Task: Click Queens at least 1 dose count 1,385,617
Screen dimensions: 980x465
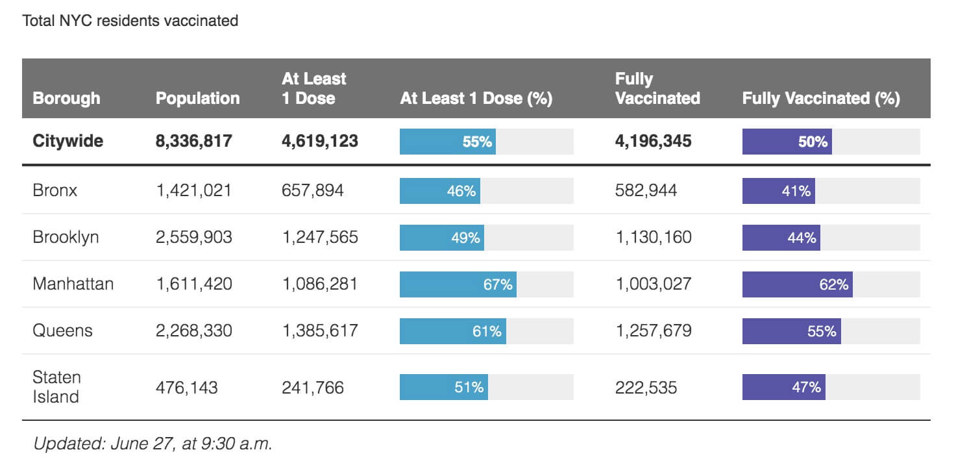Action: pyautogui.click(x=319, y=331)
